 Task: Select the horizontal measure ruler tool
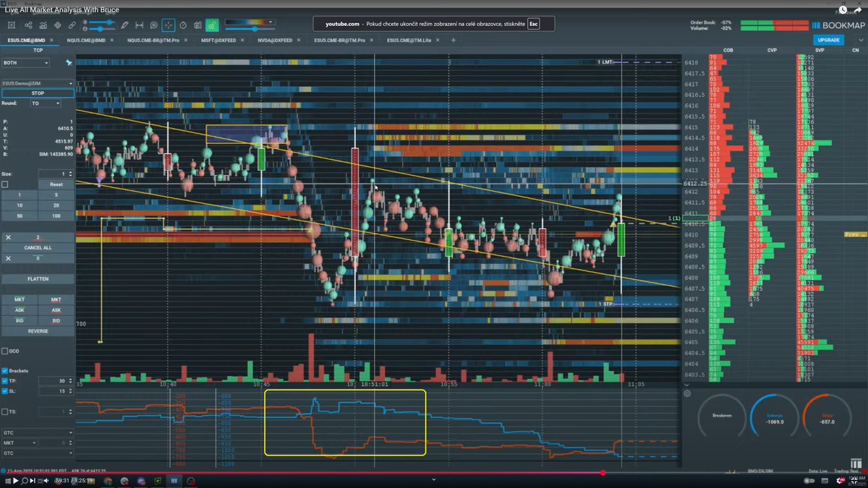point(139,25)
